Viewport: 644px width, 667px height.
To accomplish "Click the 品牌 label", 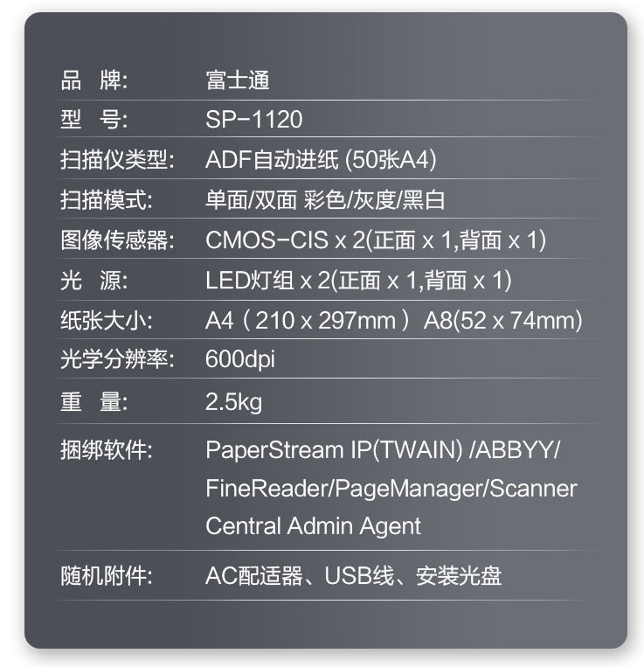I will pos(94,80).
